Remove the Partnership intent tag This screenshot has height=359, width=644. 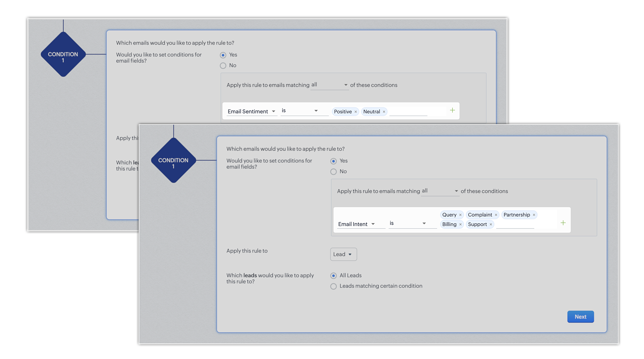coord(534,215)
